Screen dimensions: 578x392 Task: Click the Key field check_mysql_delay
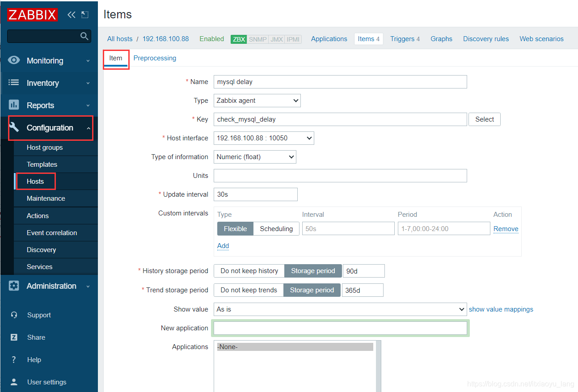coord(340,119)
